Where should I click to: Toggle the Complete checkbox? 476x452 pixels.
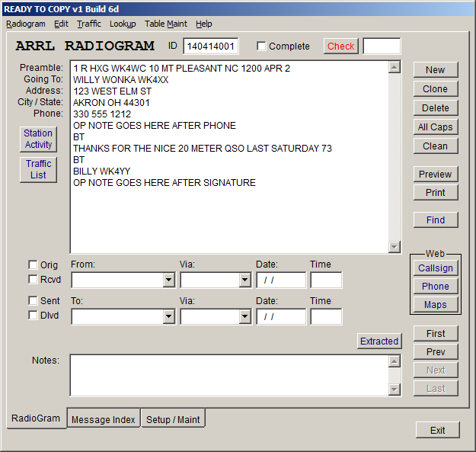tap(261, 46)
